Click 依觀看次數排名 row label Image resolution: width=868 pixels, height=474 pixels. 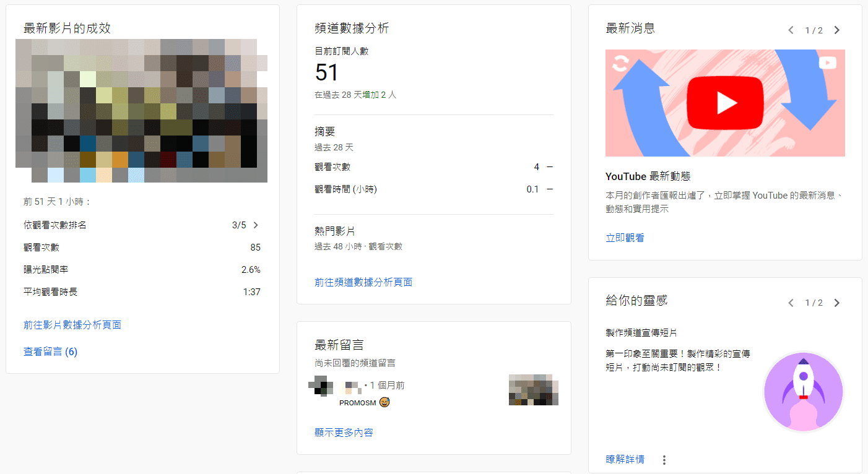click(x=55, y=225)
